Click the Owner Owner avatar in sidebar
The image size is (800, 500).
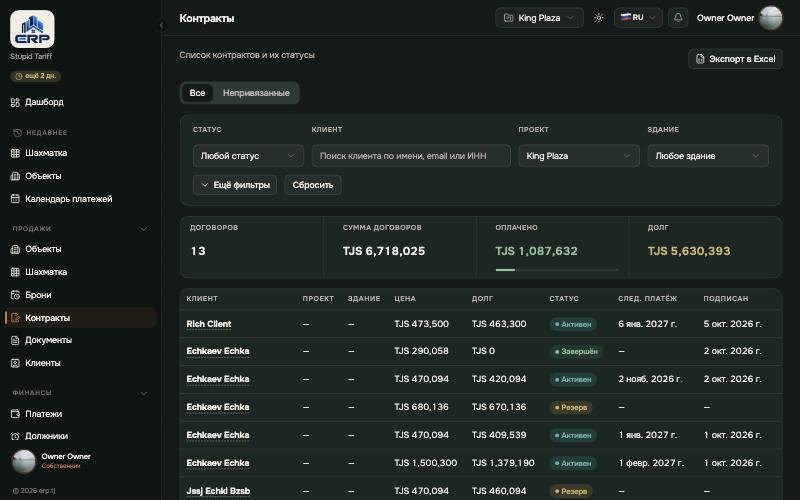coord(23,461)
